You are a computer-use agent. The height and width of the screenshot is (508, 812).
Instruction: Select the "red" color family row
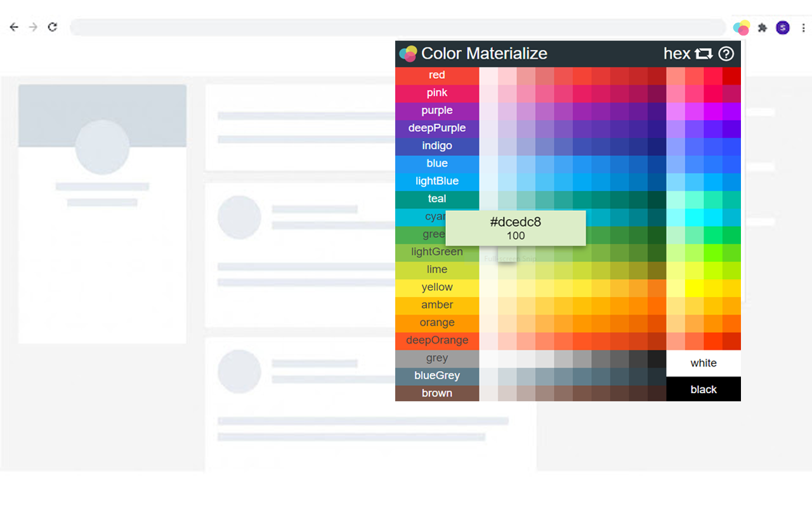pos(436,74)
